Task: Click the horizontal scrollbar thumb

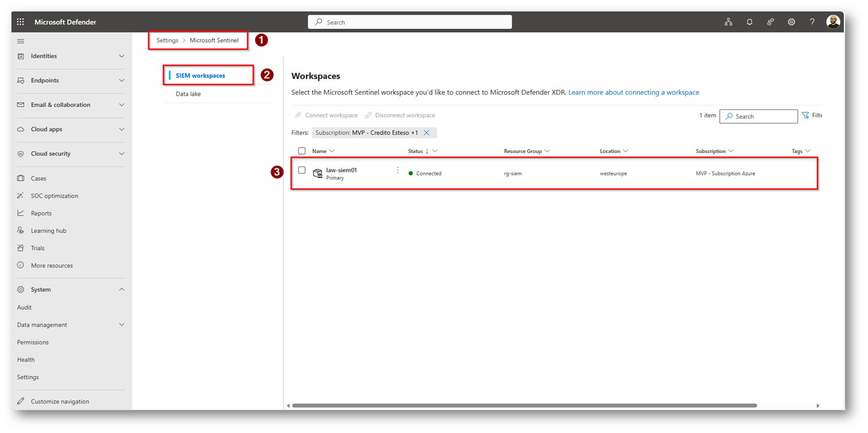Action: pyautogui.click(x=524, y=406)
